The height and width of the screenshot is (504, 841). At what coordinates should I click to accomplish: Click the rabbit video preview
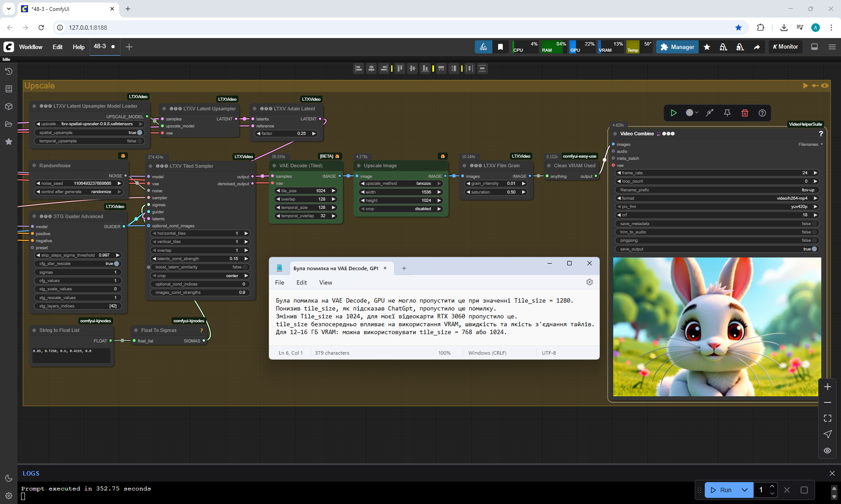click(x=717, y=327)
